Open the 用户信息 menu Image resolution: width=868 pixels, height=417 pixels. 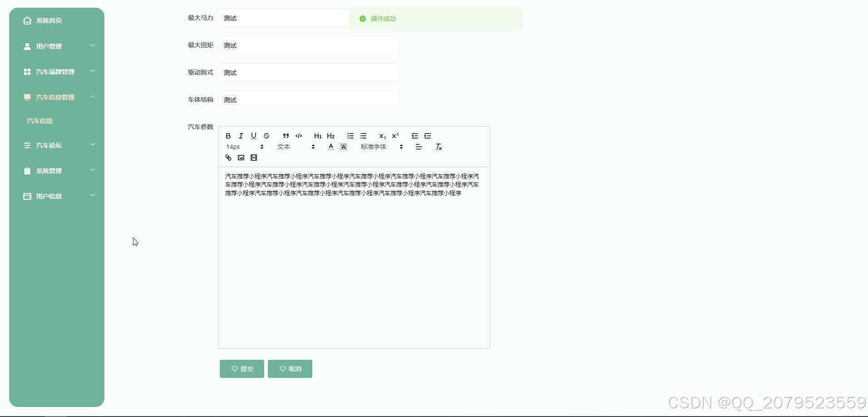coord(57,196)
